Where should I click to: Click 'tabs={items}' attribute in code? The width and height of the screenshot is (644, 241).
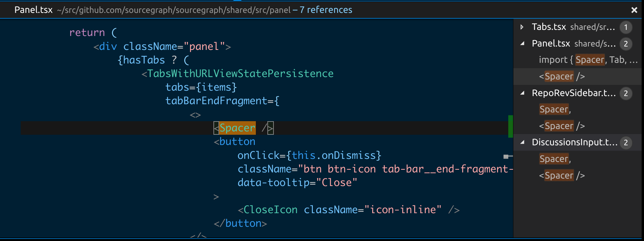[x=201, y=87]
